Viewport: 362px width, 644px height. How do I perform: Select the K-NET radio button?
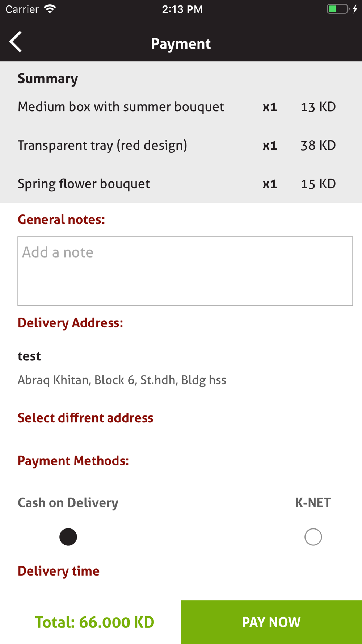pyautogui.click(x=313, y=537)
